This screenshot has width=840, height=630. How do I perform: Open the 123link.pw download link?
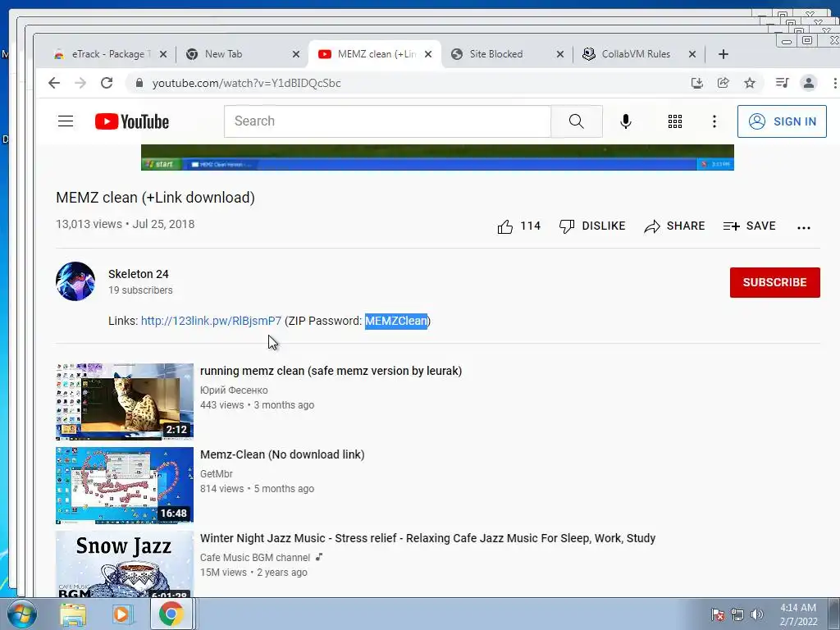tap(211, 321)
